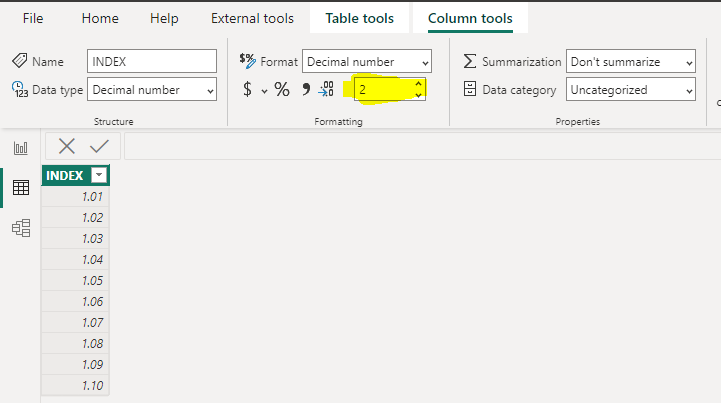This screenshot has height=403, width=721.
Task: Open the Format dropdown
Action: (367, 61)
